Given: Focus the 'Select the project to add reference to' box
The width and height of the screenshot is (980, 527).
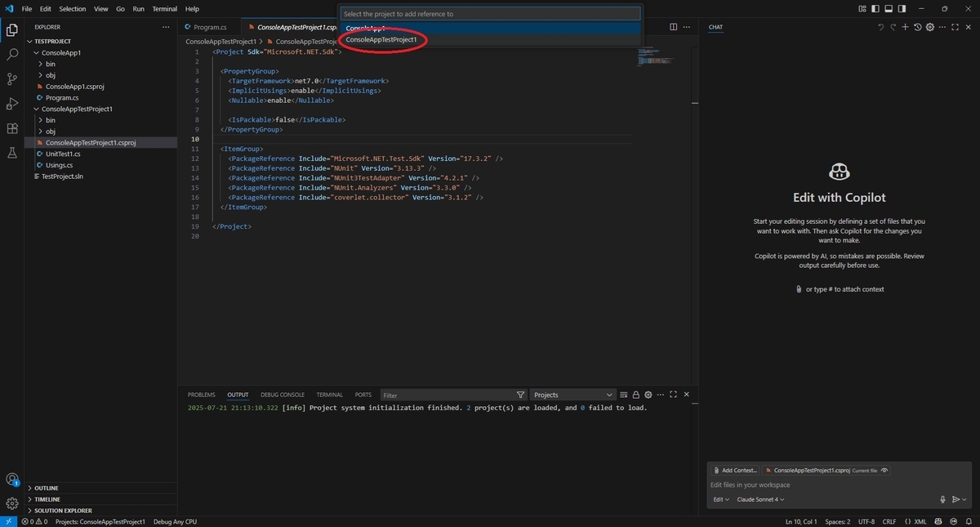Looking at the screenshot, I should point(490,14).
